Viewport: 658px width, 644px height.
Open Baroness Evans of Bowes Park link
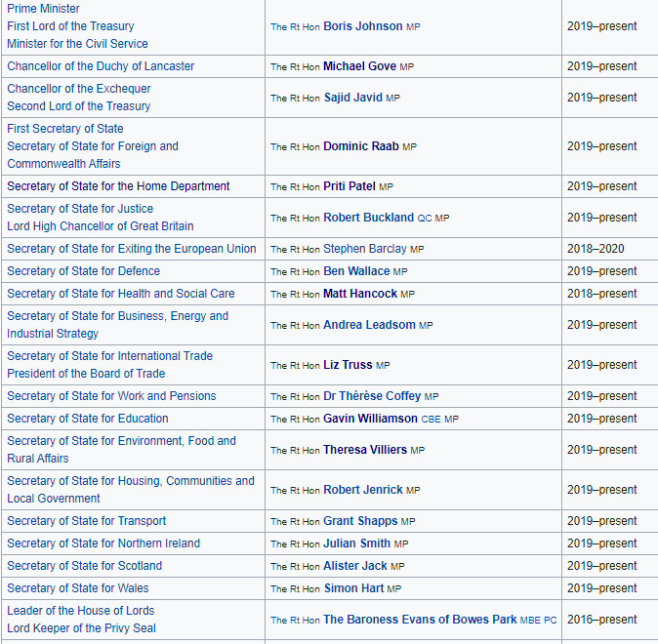(x=420, y=620)
